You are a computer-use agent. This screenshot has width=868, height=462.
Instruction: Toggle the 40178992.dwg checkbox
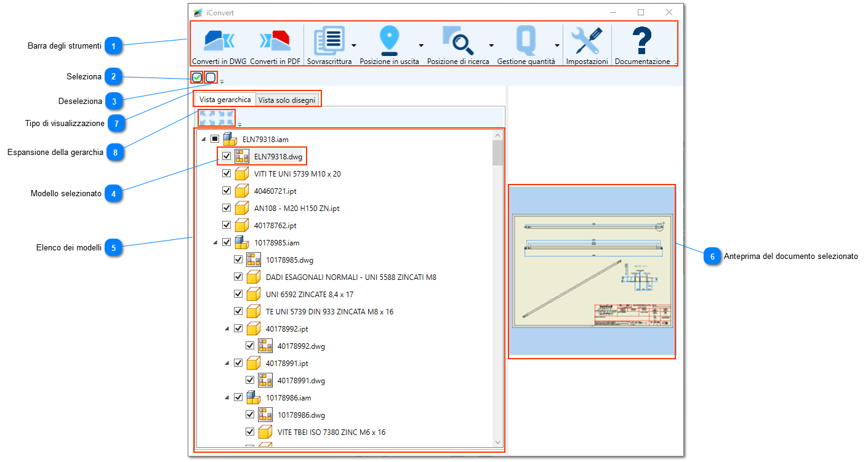[x=250, y=346]
